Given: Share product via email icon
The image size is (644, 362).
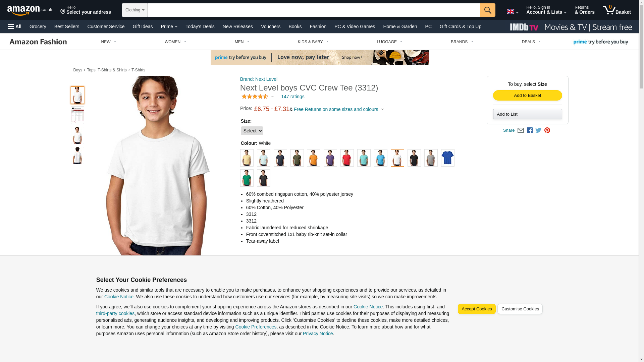Looking at the screenshot, I should coord(521,130).
